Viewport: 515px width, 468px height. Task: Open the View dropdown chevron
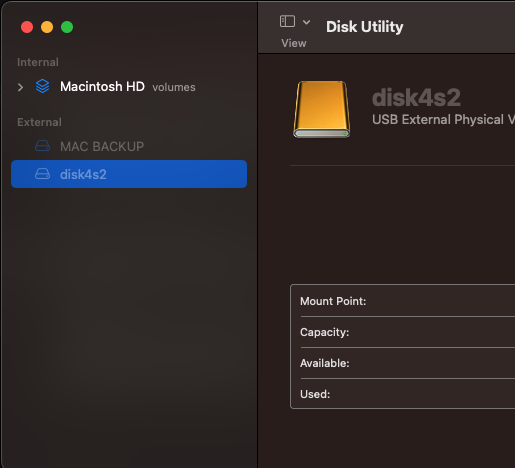point(306,22)
